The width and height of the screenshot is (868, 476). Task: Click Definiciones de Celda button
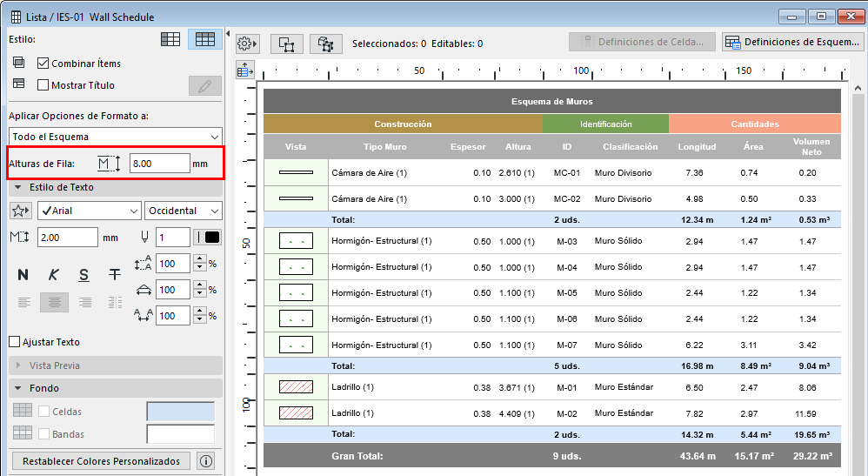(642, 42)
